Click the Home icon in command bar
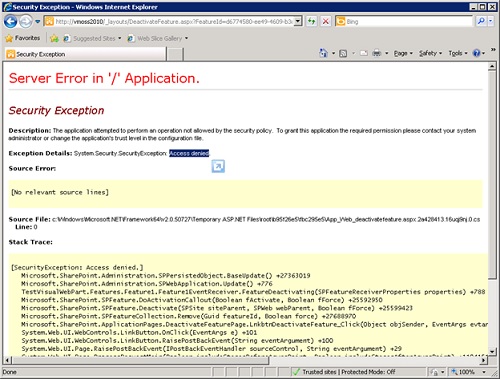 tap(323, 53)
